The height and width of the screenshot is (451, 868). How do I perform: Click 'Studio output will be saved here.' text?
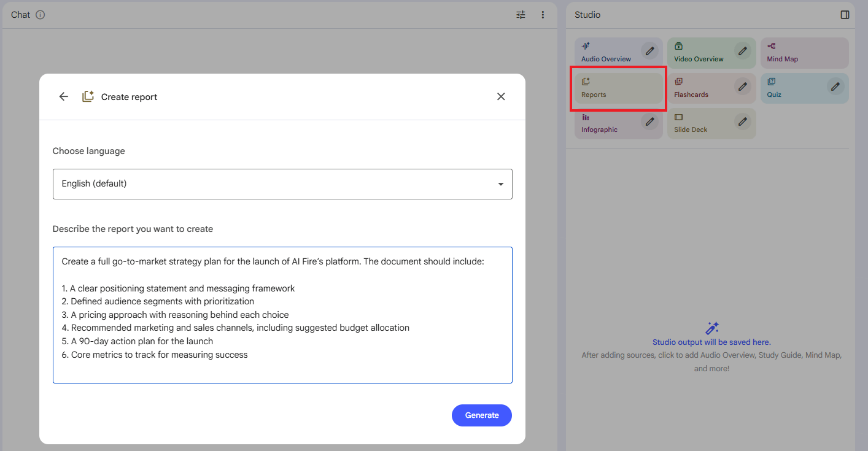click(x=711, y=342)
